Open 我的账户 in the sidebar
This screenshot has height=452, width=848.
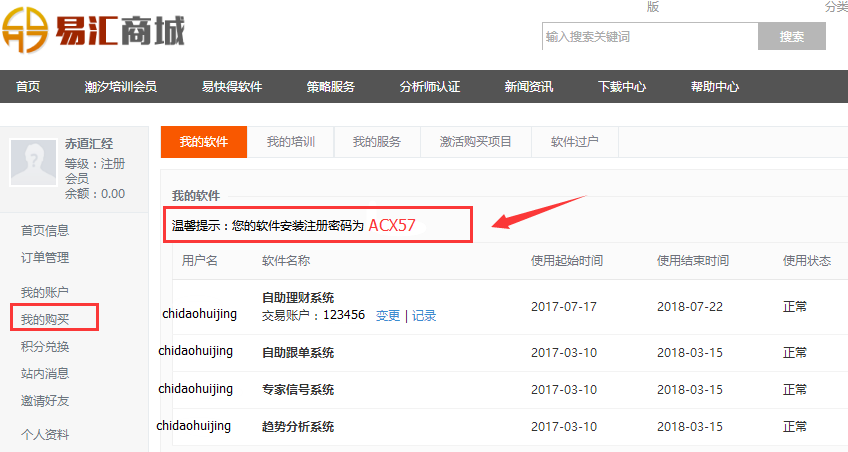(x=45, y=292)
